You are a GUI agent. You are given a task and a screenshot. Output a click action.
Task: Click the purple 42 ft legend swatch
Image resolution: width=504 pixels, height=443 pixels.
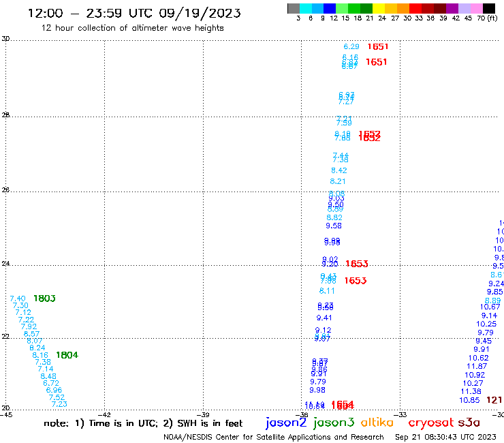tap(452, 8)
